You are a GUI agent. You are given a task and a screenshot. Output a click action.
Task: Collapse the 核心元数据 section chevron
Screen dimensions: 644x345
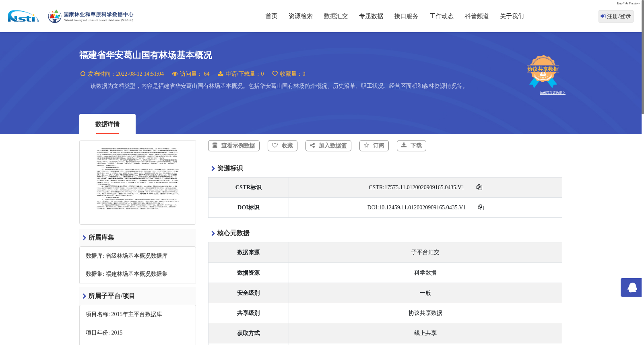[213, 233]
